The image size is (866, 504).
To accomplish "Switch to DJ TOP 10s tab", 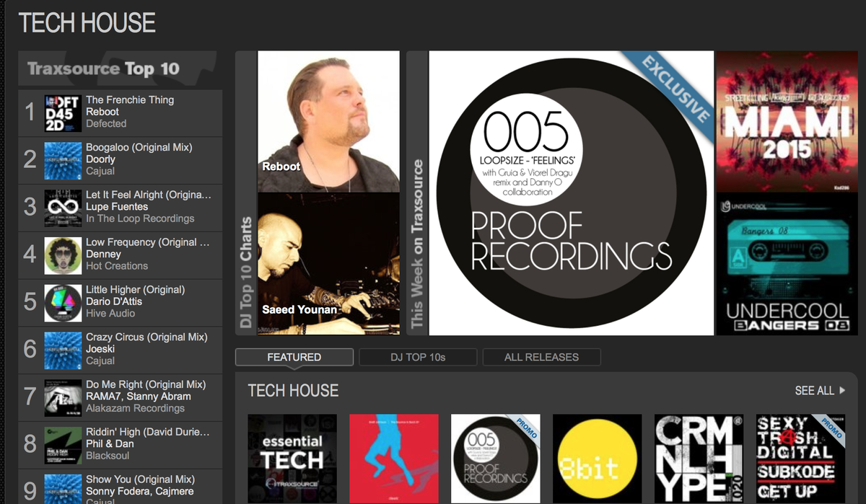I will (x=418, y=357).
